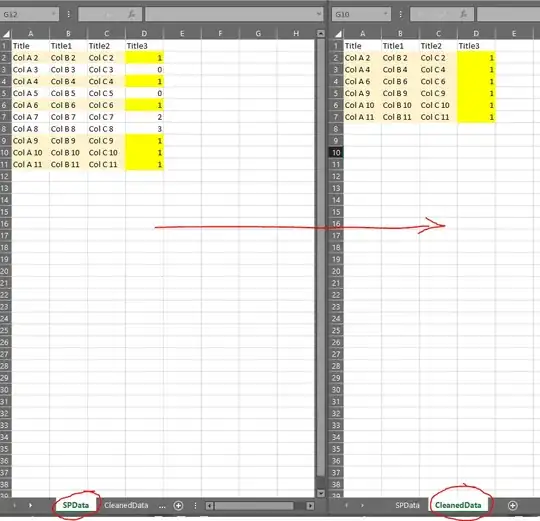The width and height of the screenshot is (540, 521).
Task: Click the right window's Select All corner triangle
Action: pos(339,34)
